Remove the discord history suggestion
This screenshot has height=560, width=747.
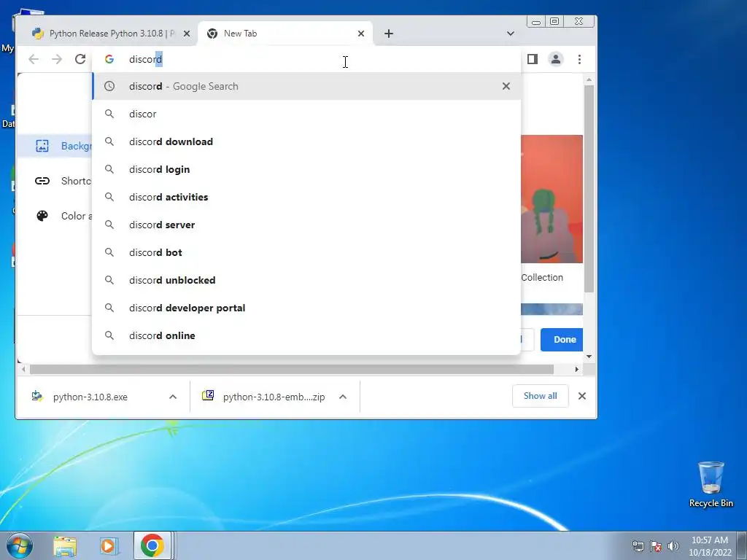[506, 86]
